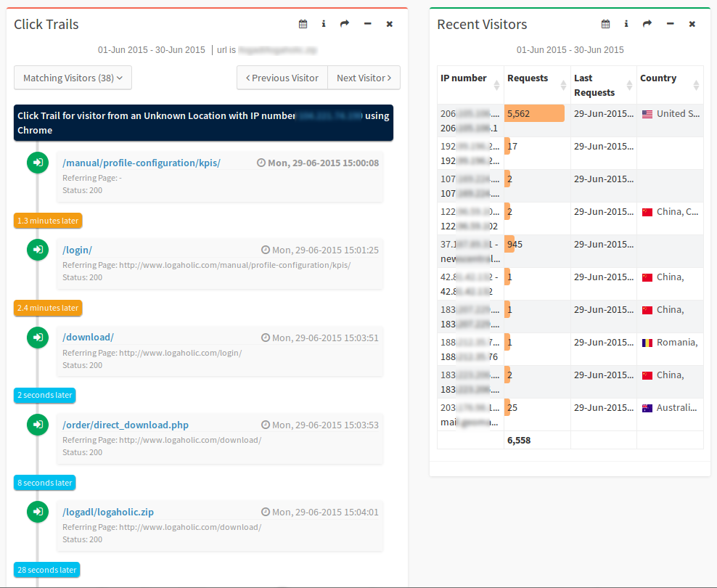Minimize the Click Trails panel
The image size is (717, 588).
pyautogui.click(x=368, y=24)
